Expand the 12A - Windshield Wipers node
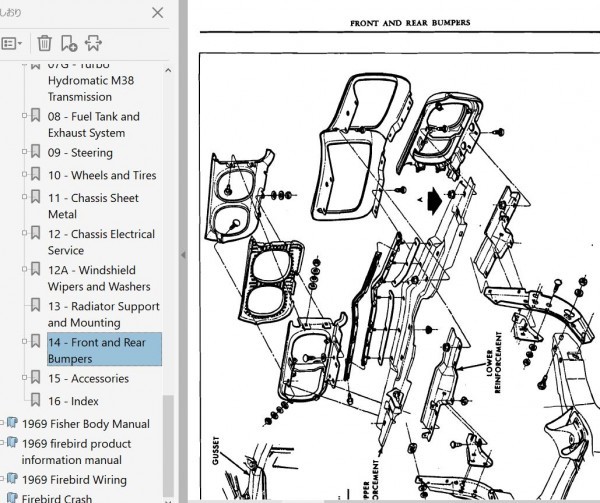This screenshot has height=503, width=600. [x=24, y=269]
